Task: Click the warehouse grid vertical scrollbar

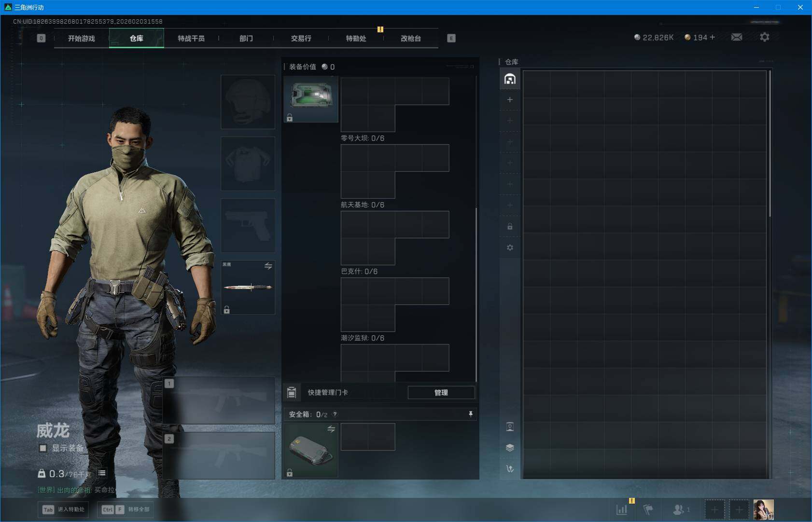Action: [770, 145]
